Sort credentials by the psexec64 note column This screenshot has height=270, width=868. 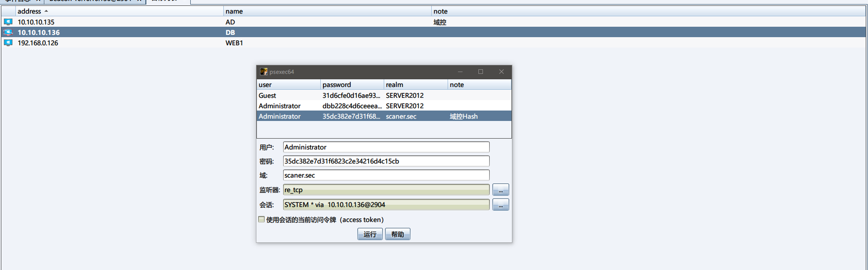480,85
